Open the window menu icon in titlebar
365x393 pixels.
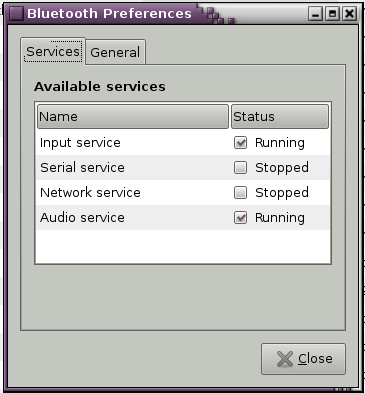pyautogui.click(x=16, y=14)
